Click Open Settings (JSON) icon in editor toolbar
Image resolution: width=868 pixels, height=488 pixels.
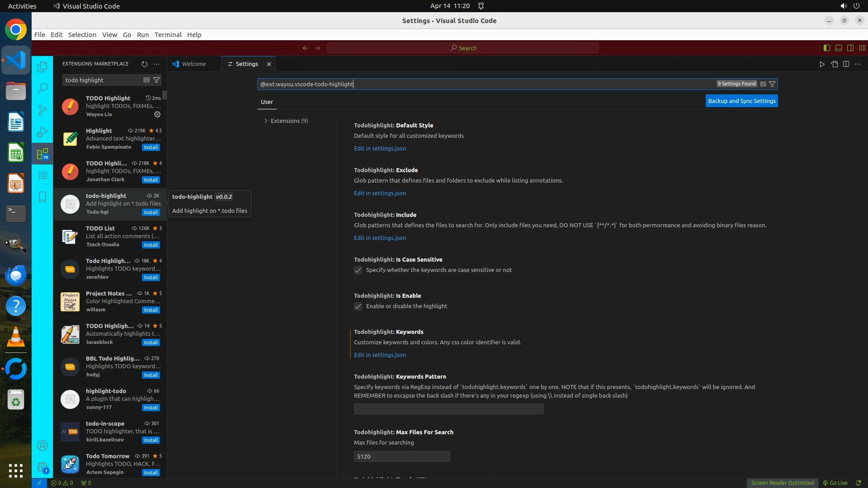[834, 64]
